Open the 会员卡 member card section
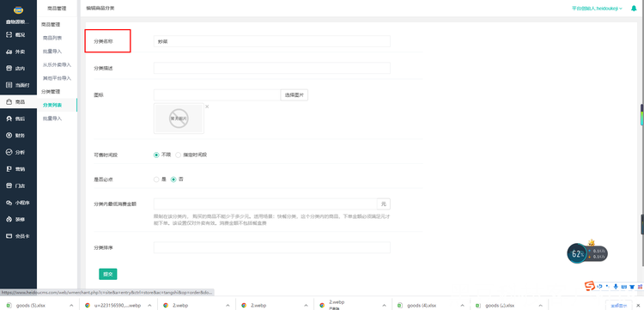The height and width of the screenshot is (310, 644). [18, 236]
